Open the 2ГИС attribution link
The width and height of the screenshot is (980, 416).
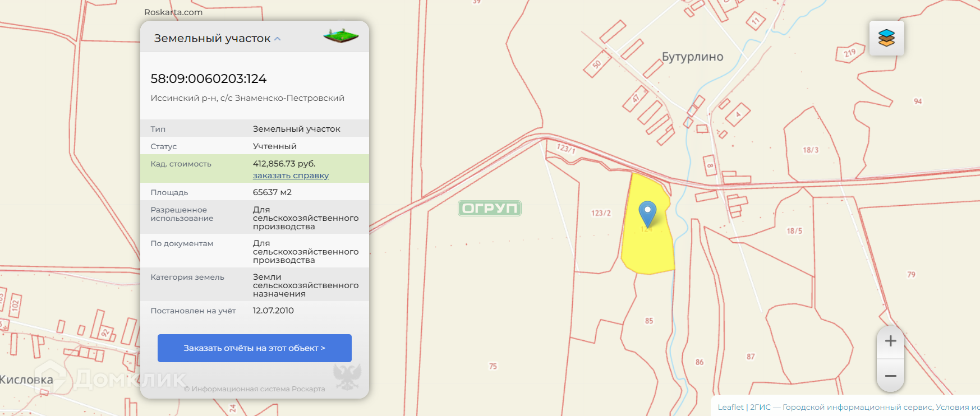pyautogui.click(x=760, y=407)
